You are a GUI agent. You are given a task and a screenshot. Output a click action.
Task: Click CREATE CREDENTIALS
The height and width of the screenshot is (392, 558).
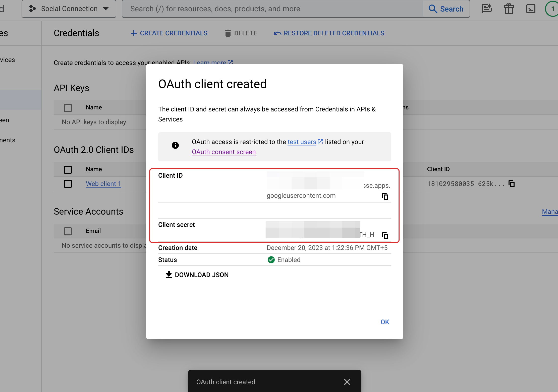[169, 33]
